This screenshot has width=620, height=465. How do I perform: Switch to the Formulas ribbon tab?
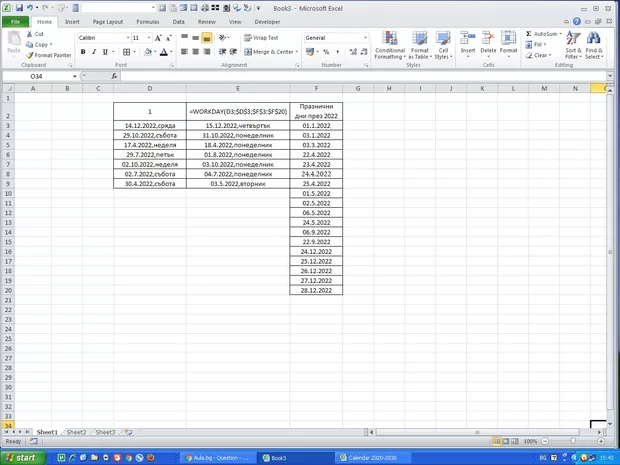click(147, 21)
